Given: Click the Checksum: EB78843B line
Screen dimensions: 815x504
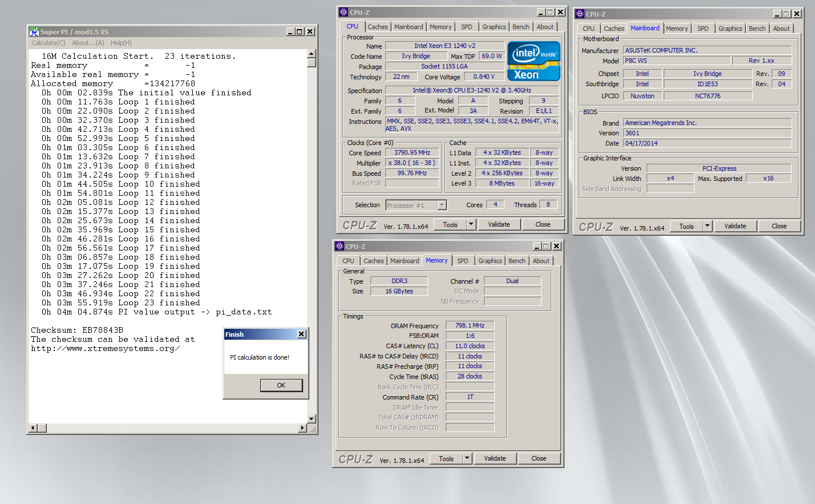Looking at the screenshot, I should pyautogui.click(x=77, y=330).
